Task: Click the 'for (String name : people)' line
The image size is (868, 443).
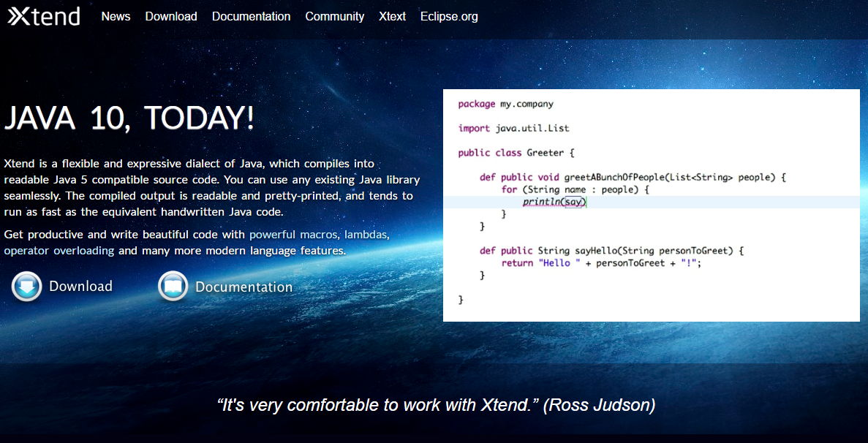Action: pos(575,189)
